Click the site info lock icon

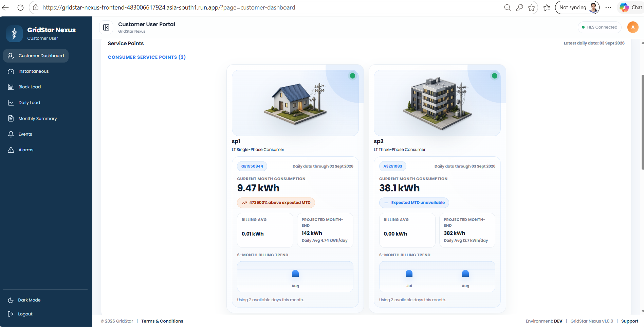click(x=36, y=7)
